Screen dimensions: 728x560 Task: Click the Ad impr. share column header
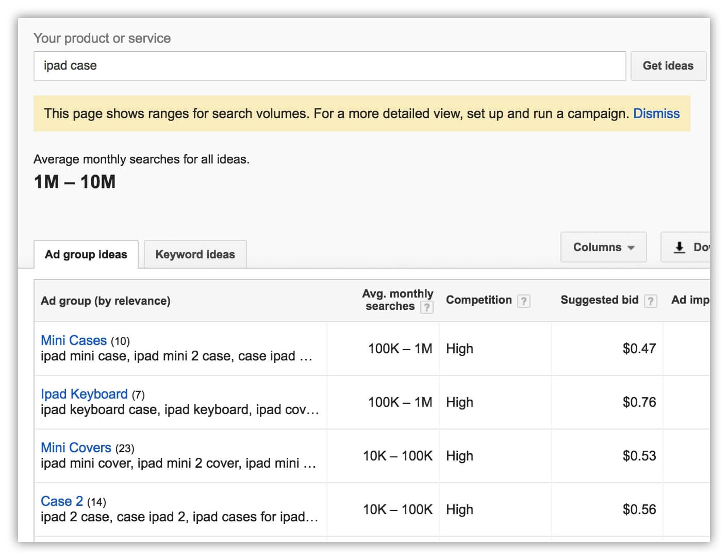point(690,300)
